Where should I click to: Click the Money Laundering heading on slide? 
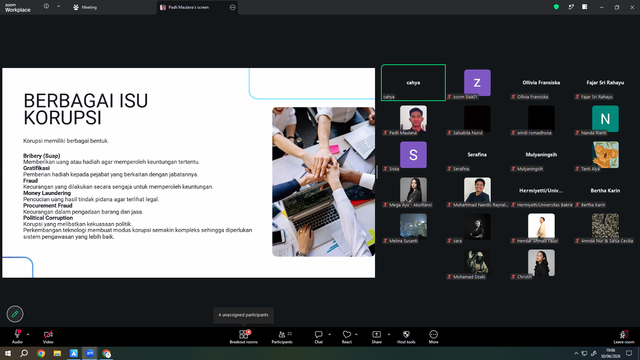(47, 193)
